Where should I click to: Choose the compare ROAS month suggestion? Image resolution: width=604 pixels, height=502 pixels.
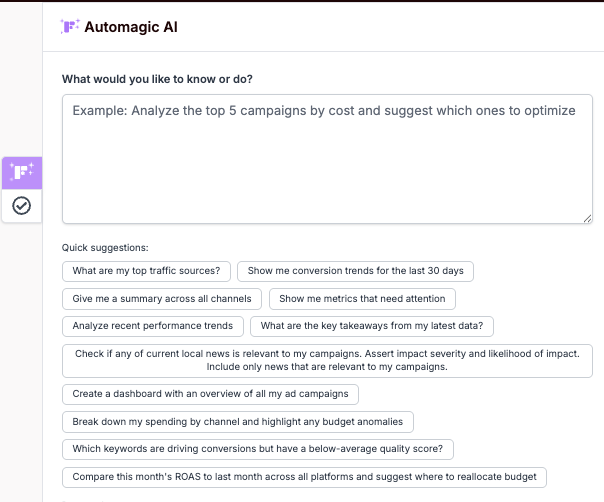coord(304,477)
